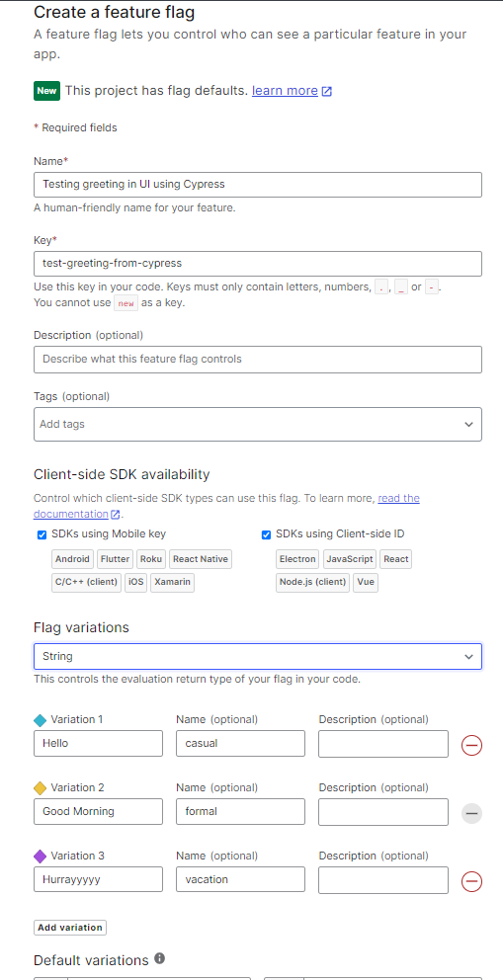This screenshot has width=503, height=980.
Task: Uncheck SDKs using Mobile key
Action: 42,535
